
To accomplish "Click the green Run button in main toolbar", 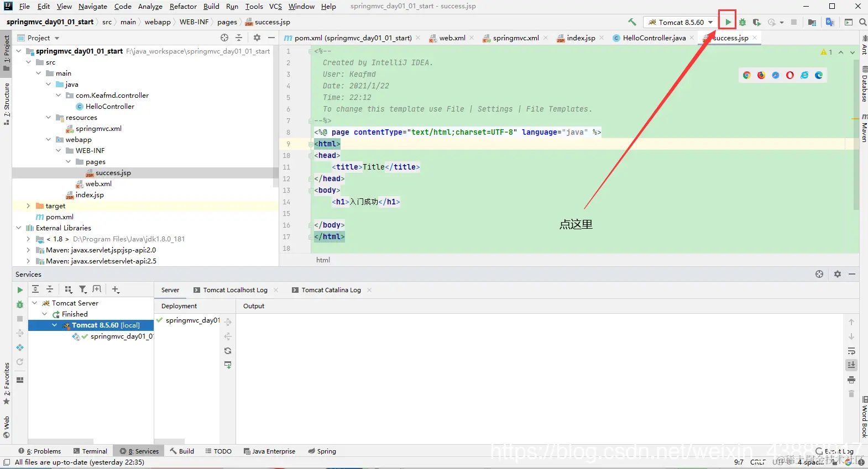I will point(728,22).
